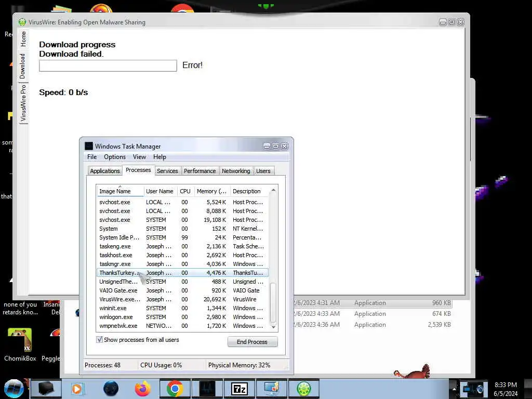This screenshot has width=532, height=399.
Task: Sort by Memory column header
Action: tap(212, 191)
